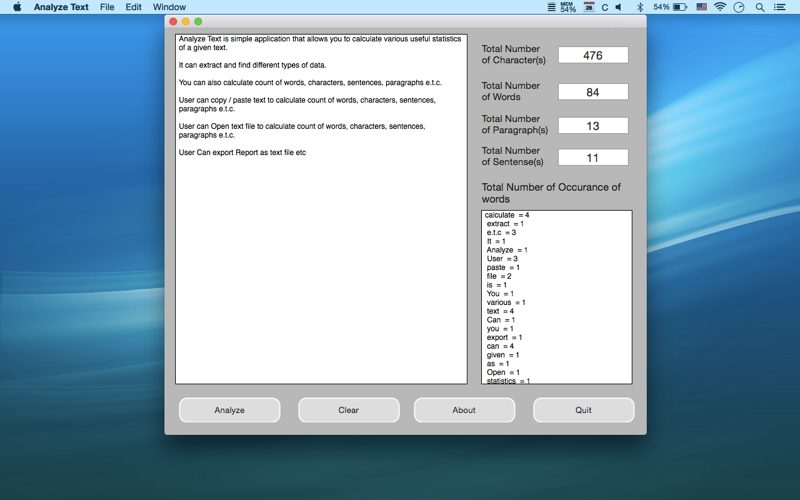Open Notification Center list icon

(x=780, y=7)
